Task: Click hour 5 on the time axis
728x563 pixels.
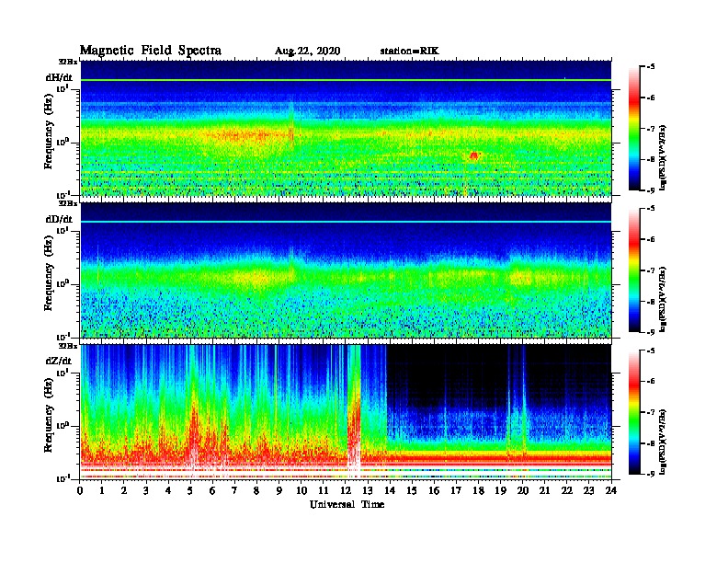Action: pyautogui.click(x=190, y=490)
